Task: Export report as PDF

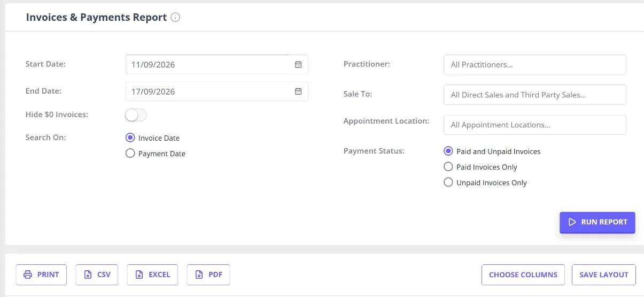Action: [x=208, y=275]
